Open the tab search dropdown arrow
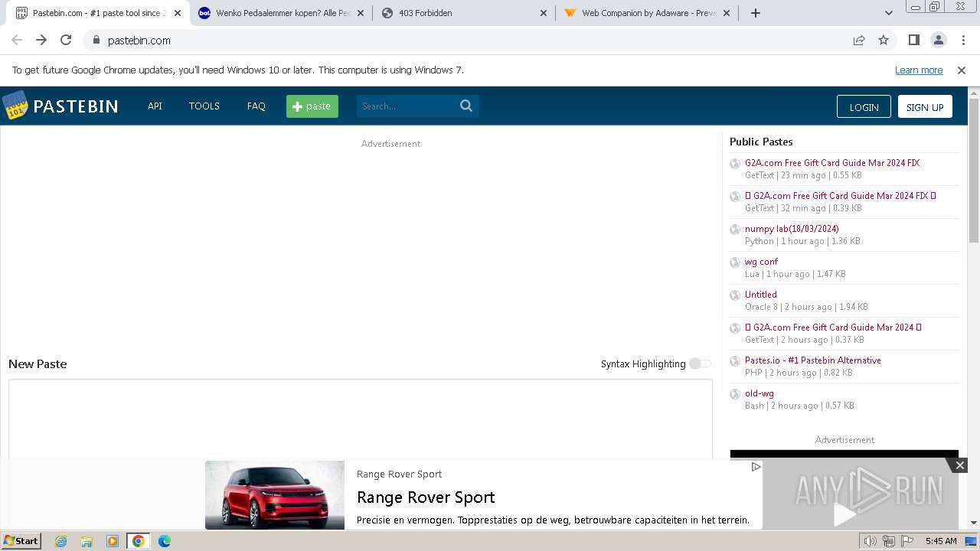Image resolution: width=980 pixels, height=551 pixels. tap(888, 13)
